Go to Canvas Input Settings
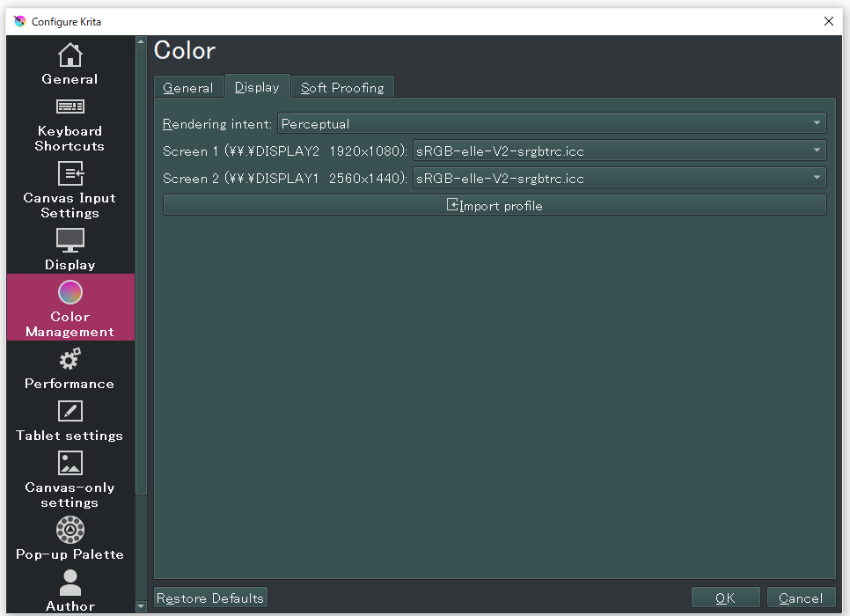 coord(70,190)
